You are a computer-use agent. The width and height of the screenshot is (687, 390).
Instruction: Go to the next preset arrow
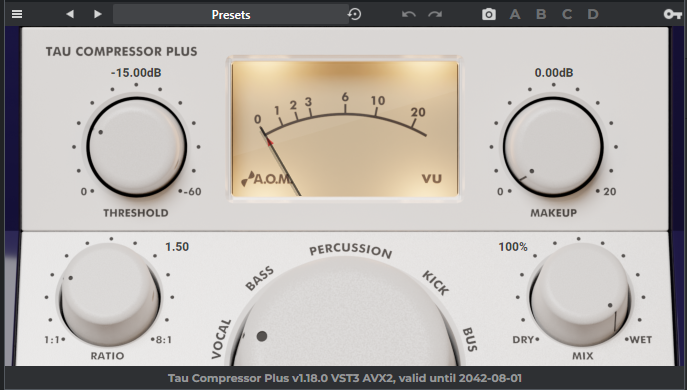(x=98, y=14)
